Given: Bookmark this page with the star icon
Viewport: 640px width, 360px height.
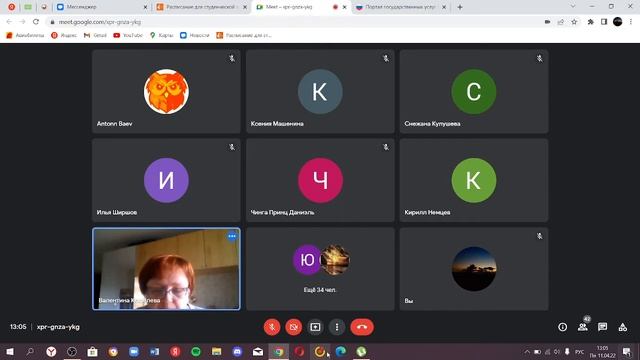Looking at the screenshot, I should pyautogui.click(x=574, y=22).
